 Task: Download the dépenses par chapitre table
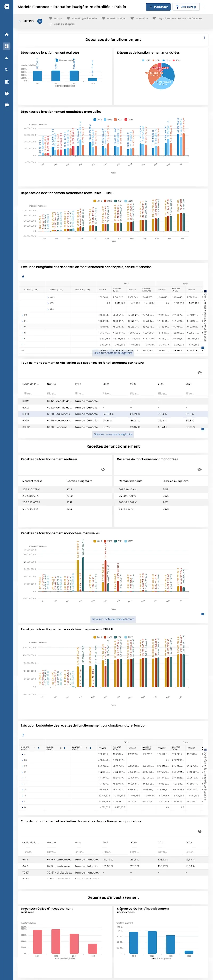[23, 277]
